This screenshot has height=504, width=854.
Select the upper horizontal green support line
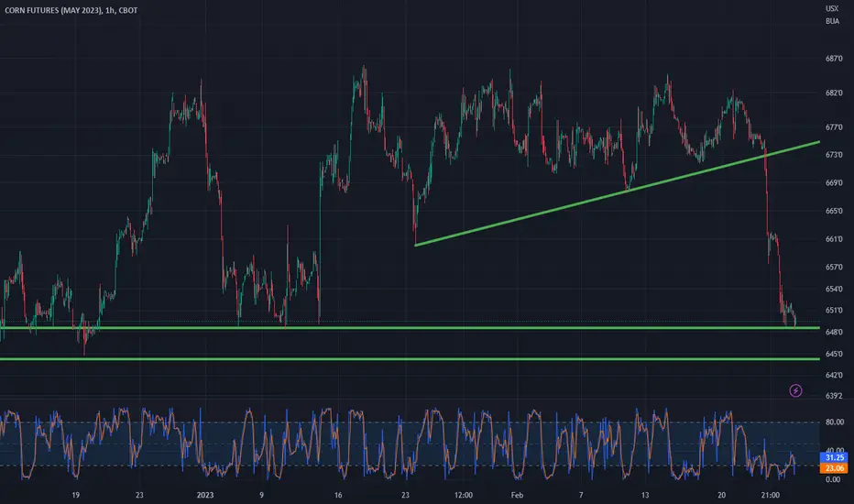410,328
